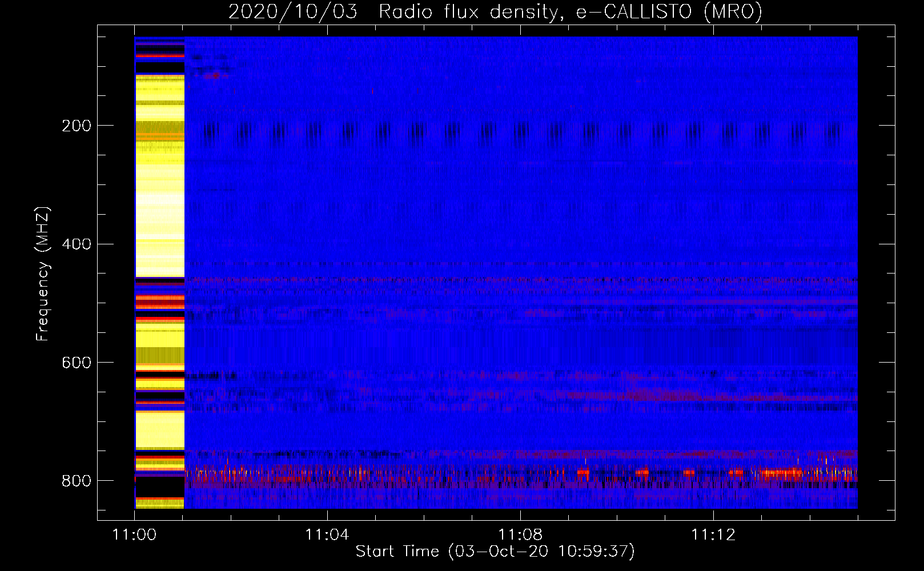
Task: Click the 11:12 time tick label
Action: point(713,535)
